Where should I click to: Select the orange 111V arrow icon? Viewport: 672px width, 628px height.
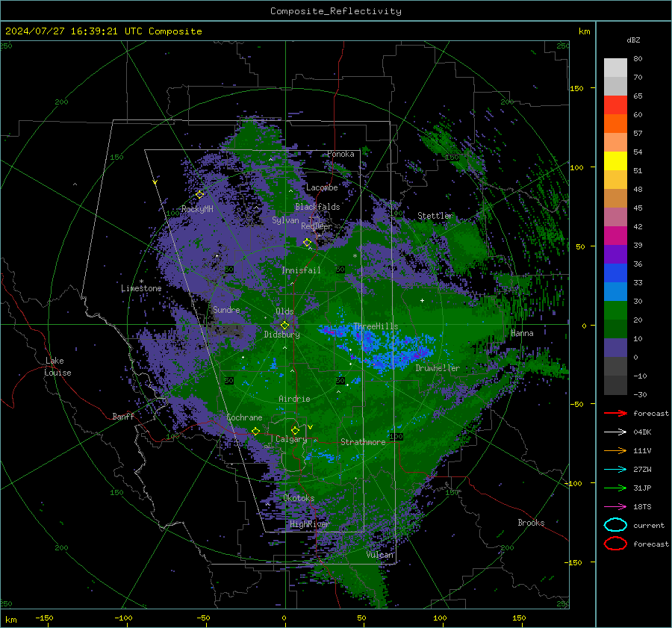coord(615,450)
